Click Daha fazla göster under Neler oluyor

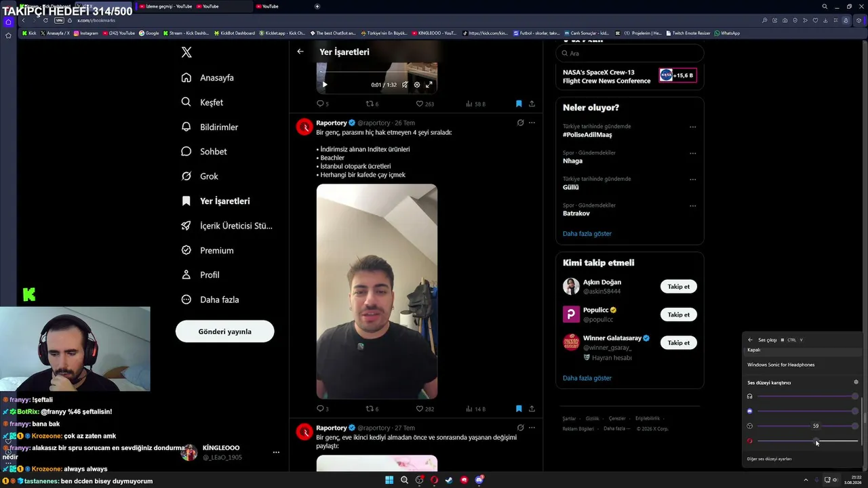coord(587,234)
